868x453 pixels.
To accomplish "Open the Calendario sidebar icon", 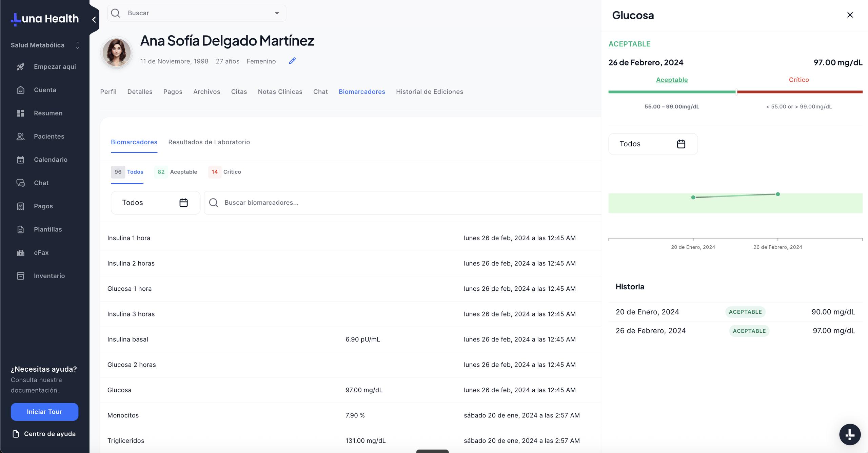I will (20, 160).
